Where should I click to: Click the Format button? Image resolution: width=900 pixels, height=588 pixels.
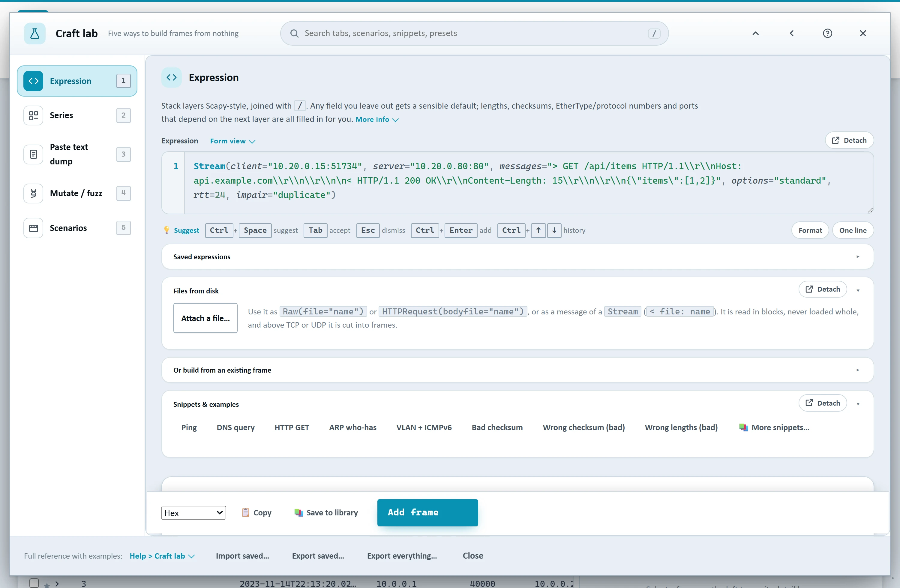point(810,230)
